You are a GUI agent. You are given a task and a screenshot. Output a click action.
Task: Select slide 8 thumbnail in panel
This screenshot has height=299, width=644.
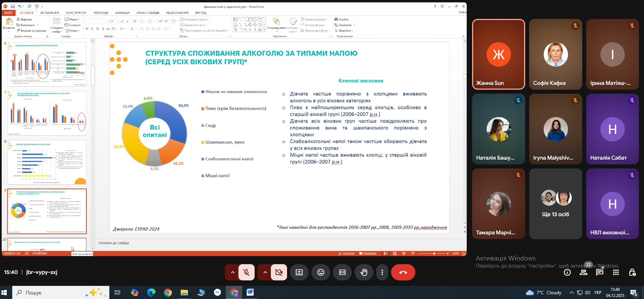(x=47, y=162)
